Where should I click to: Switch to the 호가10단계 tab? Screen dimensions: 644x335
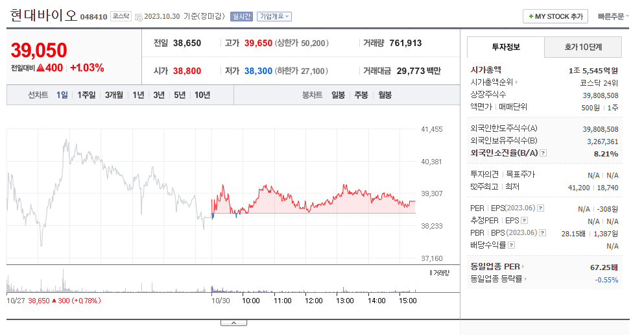(583, 47)
